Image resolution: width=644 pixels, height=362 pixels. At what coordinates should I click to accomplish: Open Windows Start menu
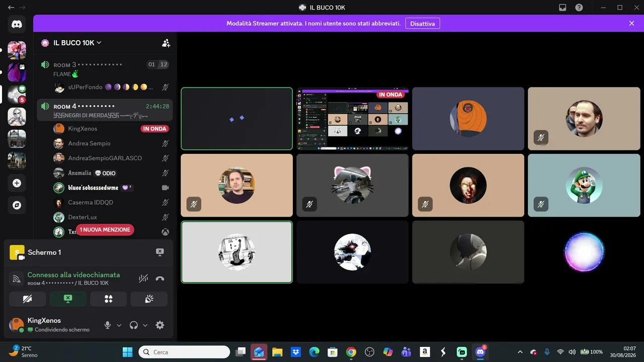tap(127, 352)
